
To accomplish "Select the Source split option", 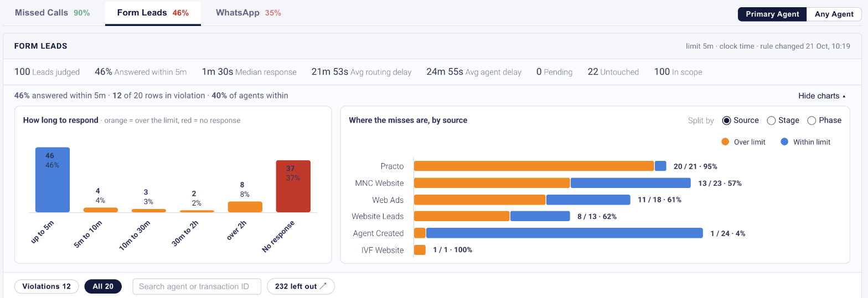I will point(740,121).
